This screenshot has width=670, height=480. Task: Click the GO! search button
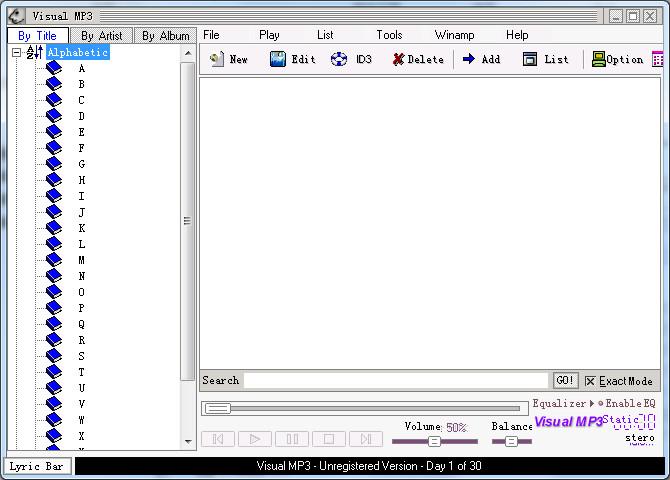(x=565, y=380)
